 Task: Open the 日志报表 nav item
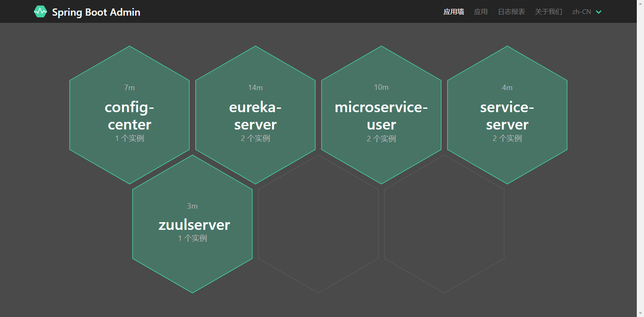point(511,12)
